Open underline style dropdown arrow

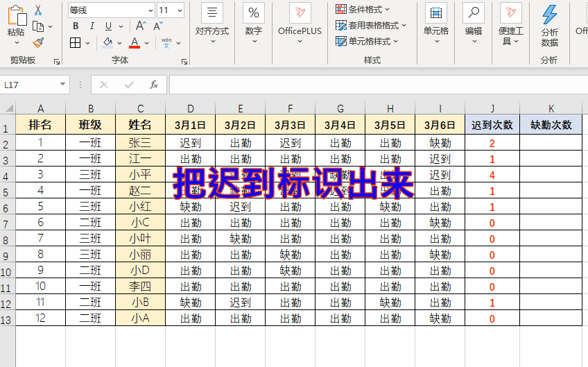click(121, 26)
